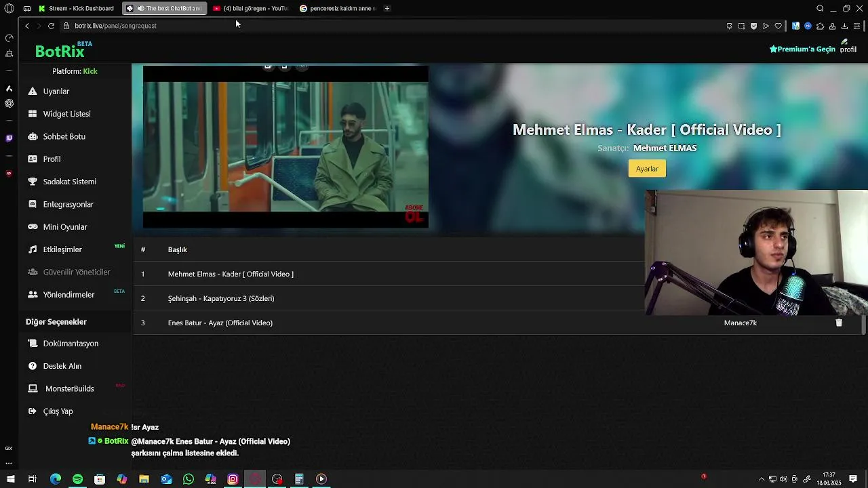Click the Yönlendirmeler users icon

32,295
